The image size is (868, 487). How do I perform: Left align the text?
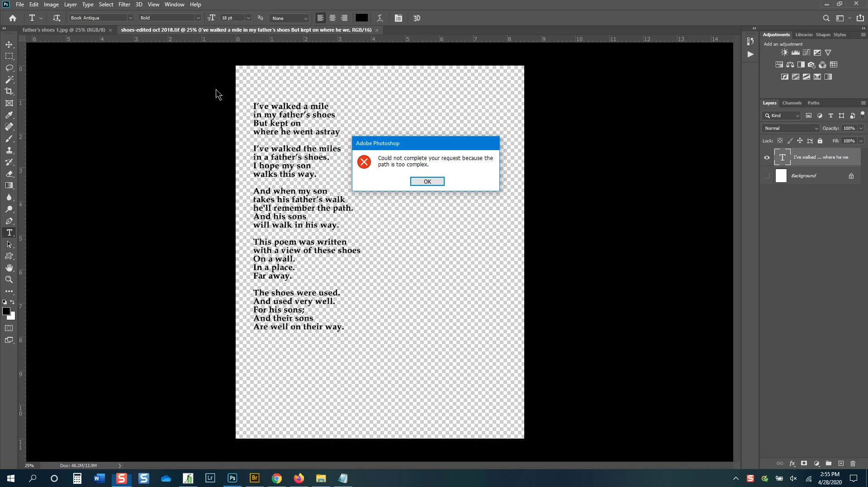click(x=320, y=18)
